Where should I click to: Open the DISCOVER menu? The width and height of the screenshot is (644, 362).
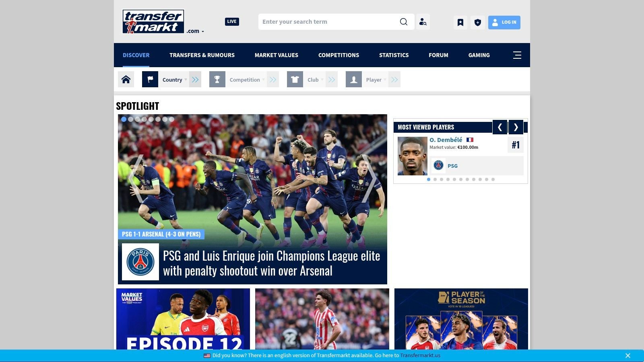(136, 55)
